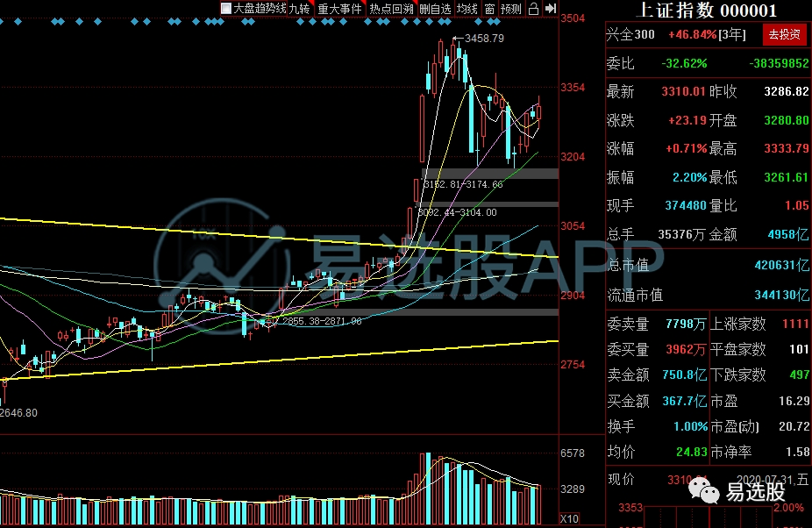Open 热点回溯 view
812x528 pixels.
(391, 9)
